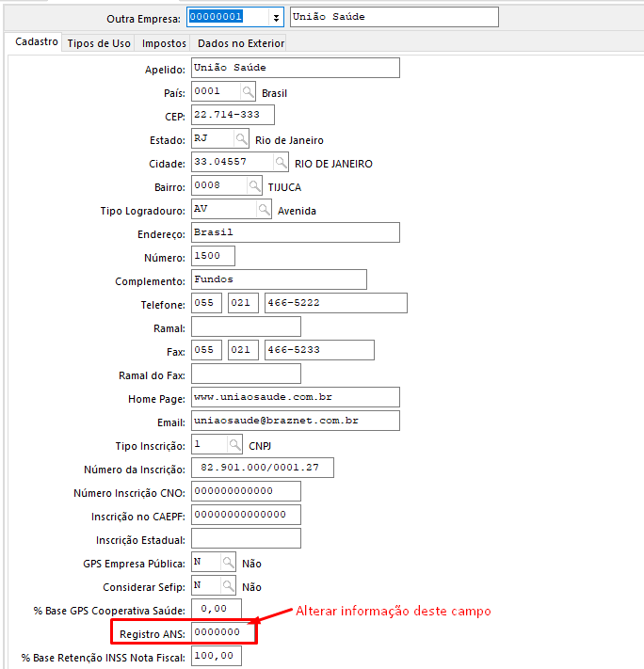Click the GPS Empresa Pública lookup icon

click(x=228, y=562)
